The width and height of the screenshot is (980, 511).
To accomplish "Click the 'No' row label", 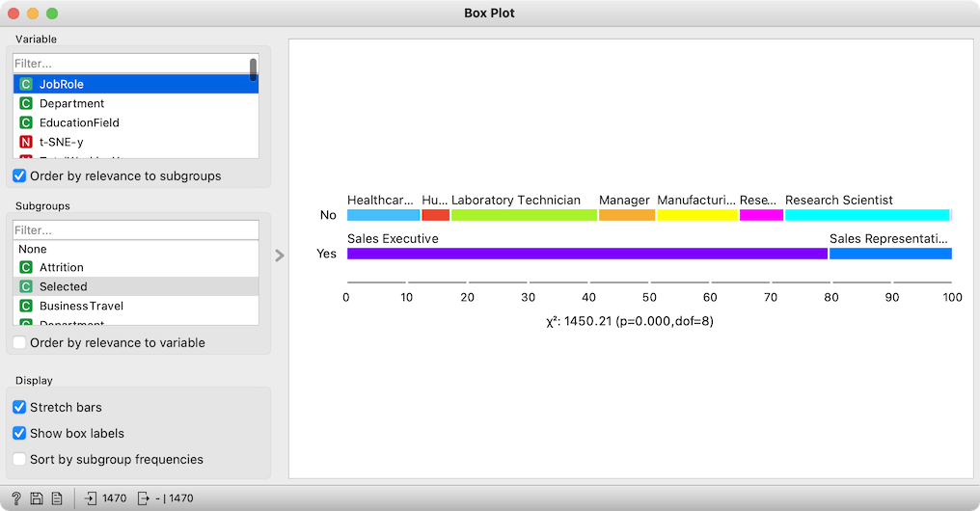I will [328, 215].
